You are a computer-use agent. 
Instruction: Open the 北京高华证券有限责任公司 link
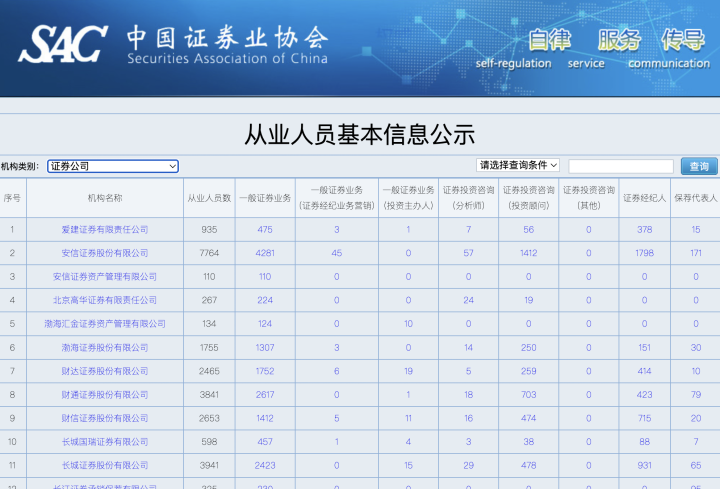105,300
